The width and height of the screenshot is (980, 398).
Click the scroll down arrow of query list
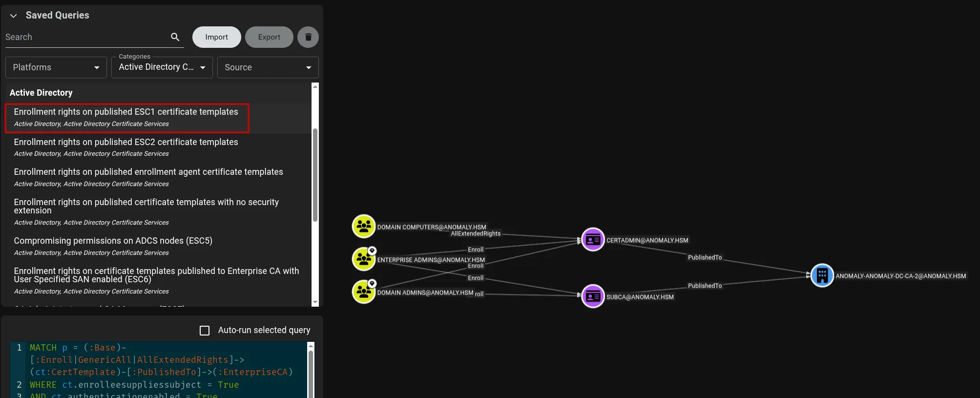(x=315, y=302)
